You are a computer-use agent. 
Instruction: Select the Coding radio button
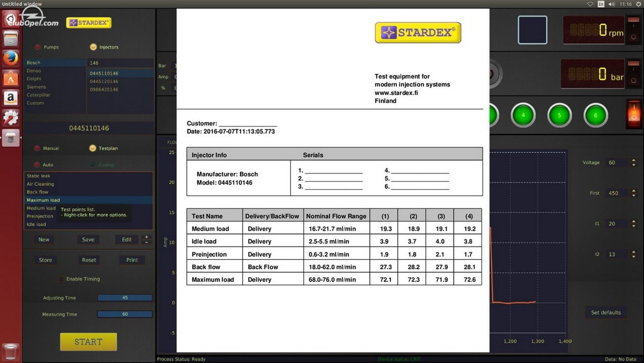pos(93,165)
